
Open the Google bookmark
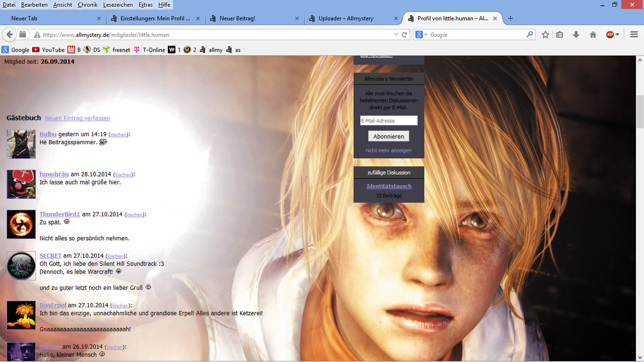click(x=16, y=50)
